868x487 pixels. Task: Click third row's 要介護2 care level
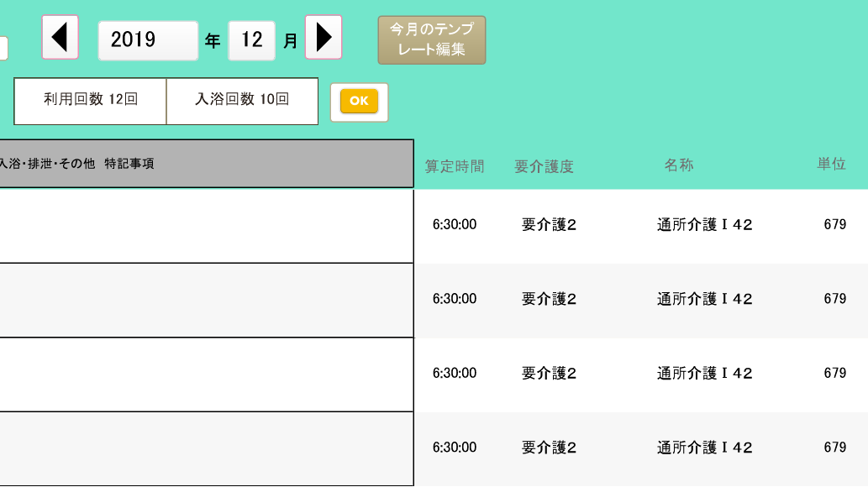(x=550, y=373)
